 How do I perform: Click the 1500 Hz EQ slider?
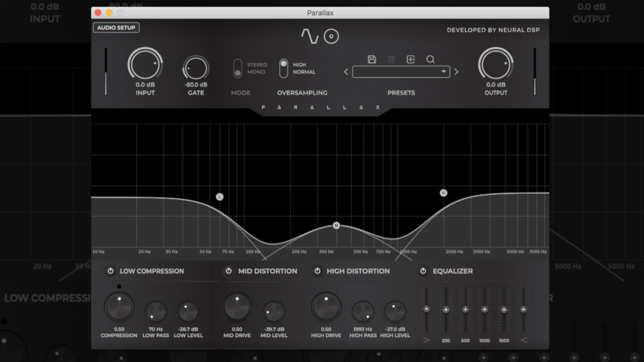pos(504,310)
